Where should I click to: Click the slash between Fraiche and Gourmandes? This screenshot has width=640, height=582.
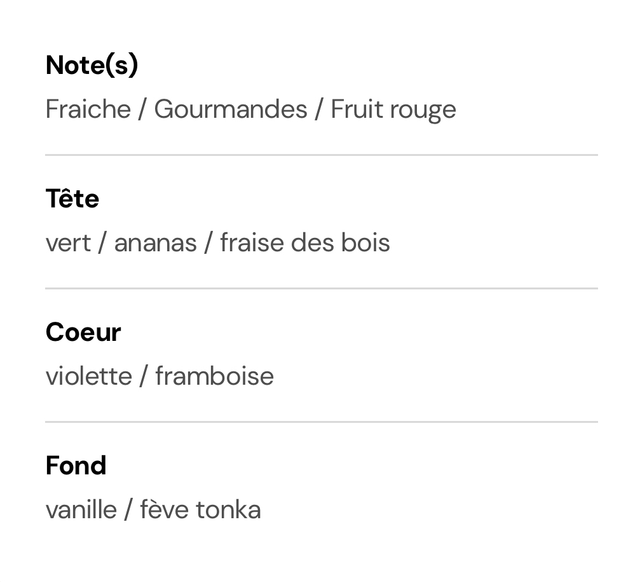[x=142, y=110]
